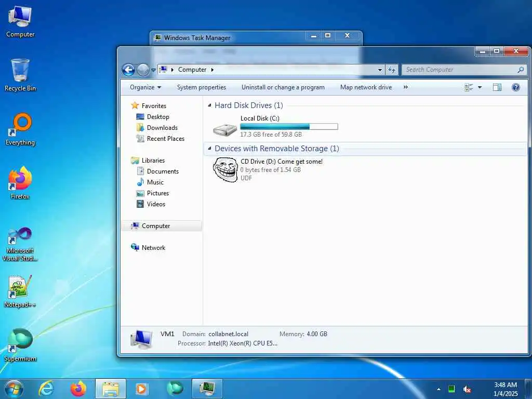This screenshot has width=532, height=399.
Task: Select the CD Drive (D:) troll face icon
Action: coord(225,170)
